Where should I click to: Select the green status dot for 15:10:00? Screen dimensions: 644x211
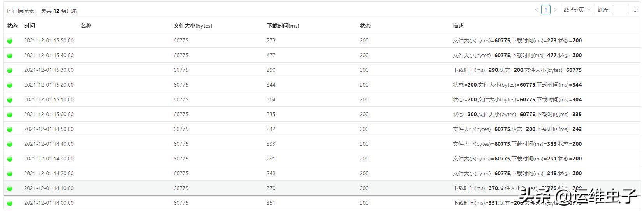(x=10, y=100)
